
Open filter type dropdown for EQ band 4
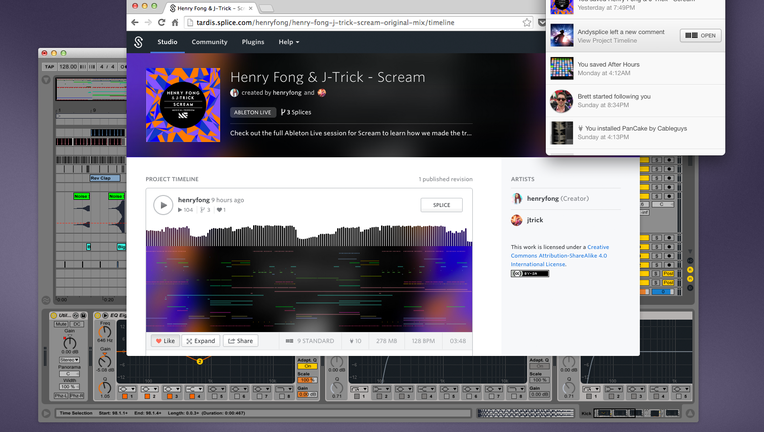pyautogui.click(x=194, y=389)
